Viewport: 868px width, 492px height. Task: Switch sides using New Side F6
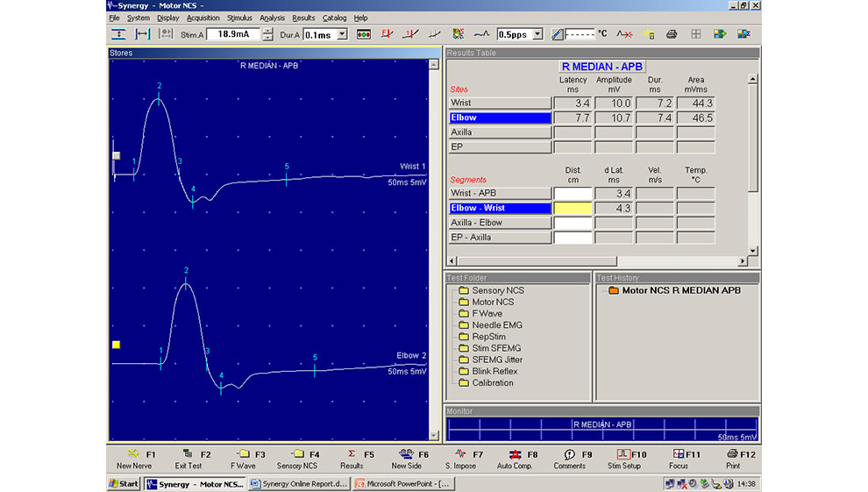406,454
